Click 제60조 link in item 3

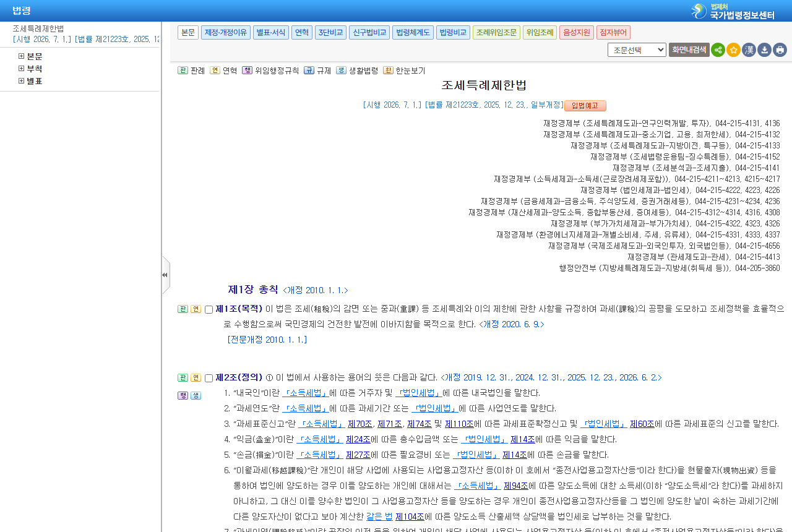click(x=642, y=424)
